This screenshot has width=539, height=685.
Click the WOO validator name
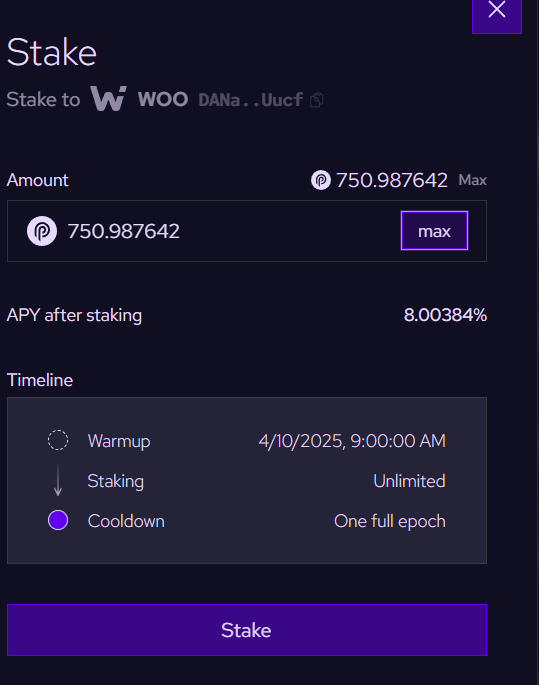click(163, 100)
